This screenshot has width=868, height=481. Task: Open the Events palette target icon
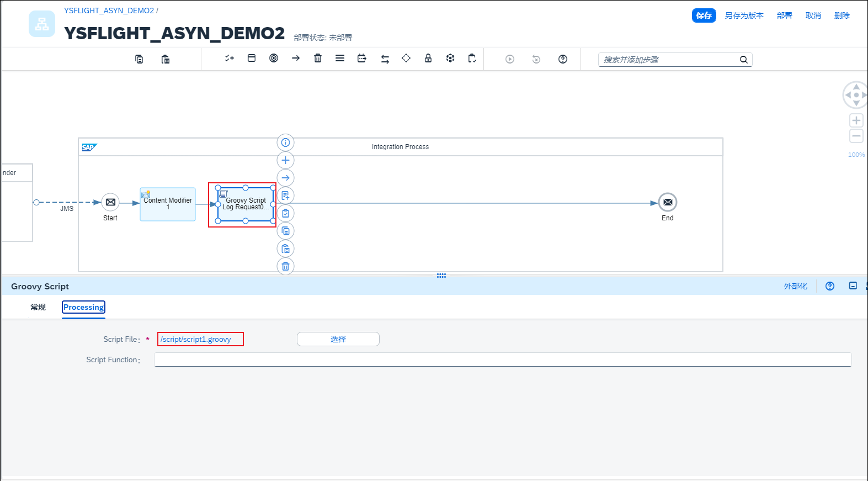click(274, 59)
